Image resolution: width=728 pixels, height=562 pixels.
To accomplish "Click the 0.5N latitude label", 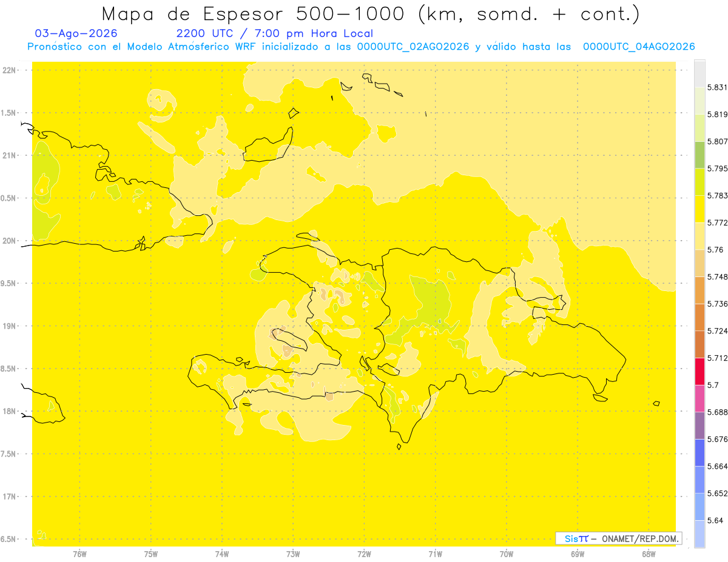I will [8, 198].
